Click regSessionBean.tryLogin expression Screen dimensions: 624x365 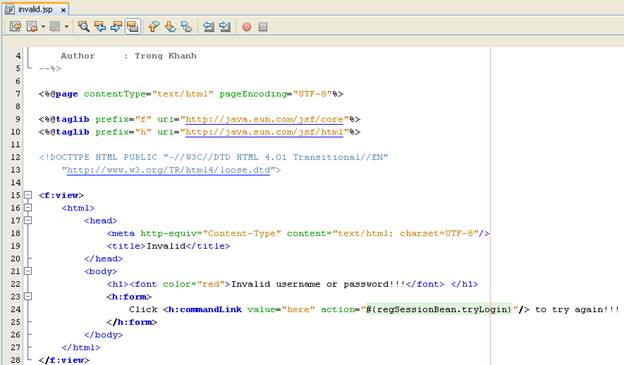point(438,309)
